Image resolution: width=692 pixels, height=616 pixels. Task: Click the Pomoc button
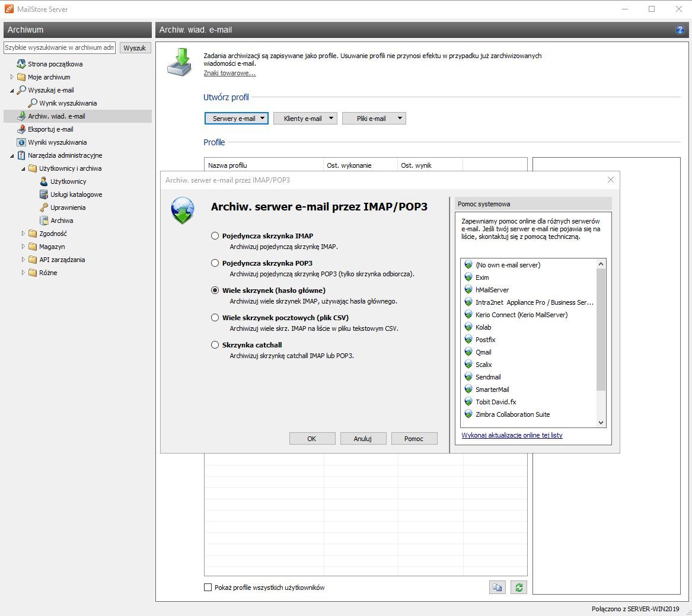pyautogui.click(x=414, y=439)
